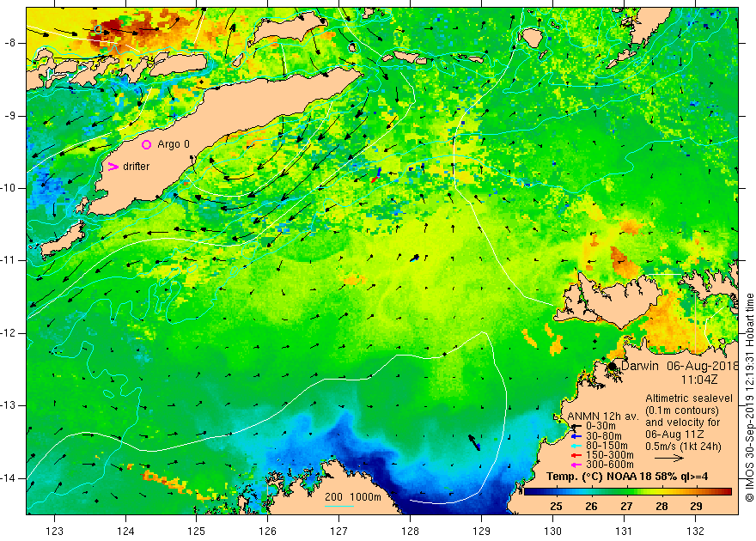The image size is (756, 541).
Task: Click the '0.5m/s (1kt 24h)' text
Action: [684, 447]
